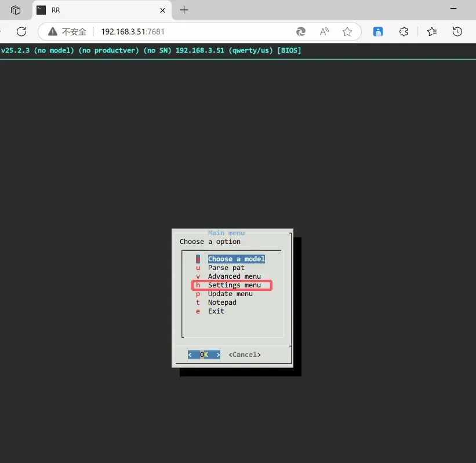Add this page to favorites star

click(x=347, y=31)
